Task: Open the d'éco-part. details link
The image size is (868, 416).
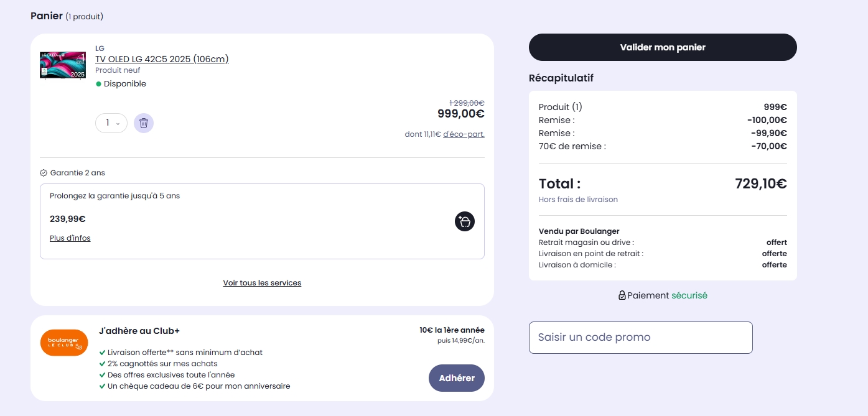Action: tap(464, 134)
